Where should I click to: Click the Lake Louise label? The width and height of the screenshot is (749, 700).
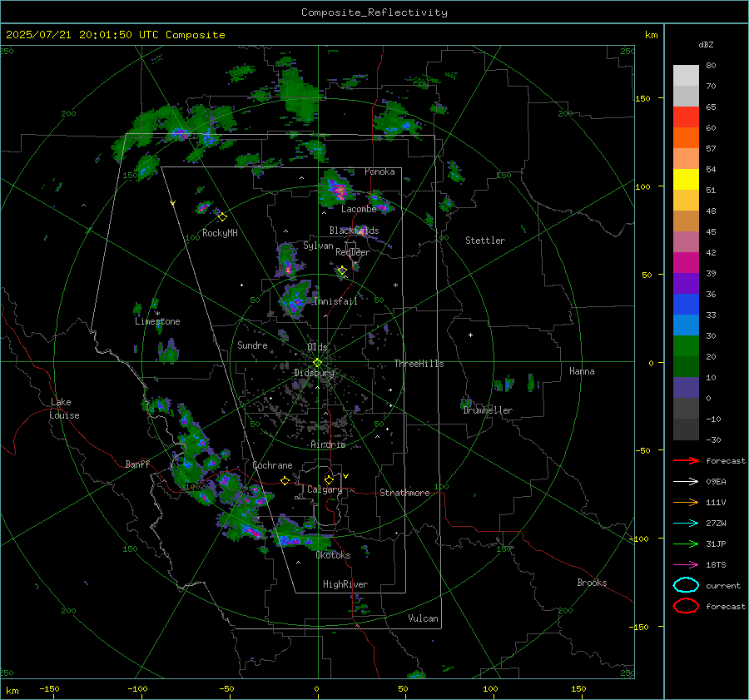[64, 409]
